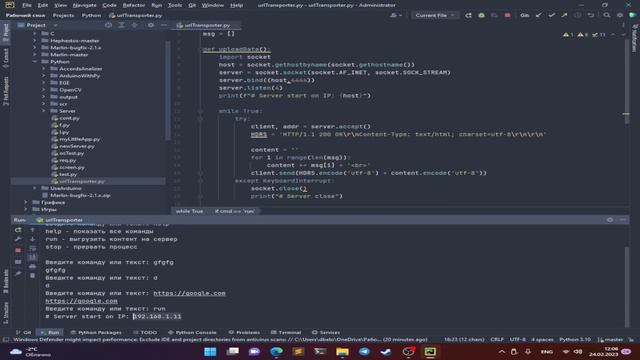Open Search Everywhere magnifier icon
640x360 pixels.
click(x=607, y=15)
